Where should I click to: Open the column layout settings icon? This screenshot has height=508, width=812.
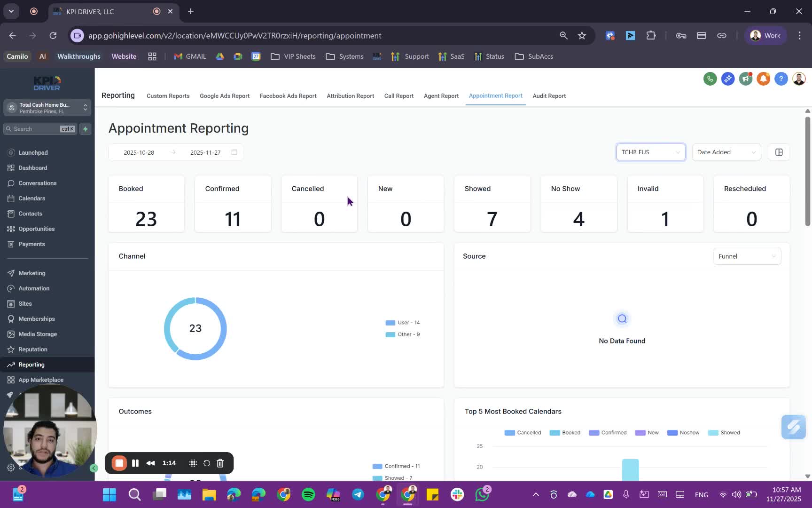(779, 152)
